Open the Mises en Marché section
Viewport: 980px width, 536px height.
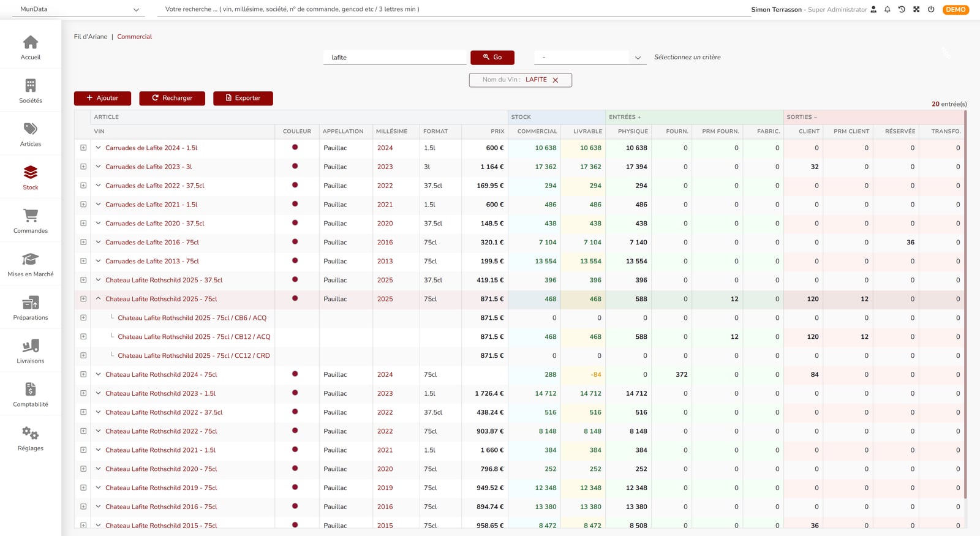(31, 265)
